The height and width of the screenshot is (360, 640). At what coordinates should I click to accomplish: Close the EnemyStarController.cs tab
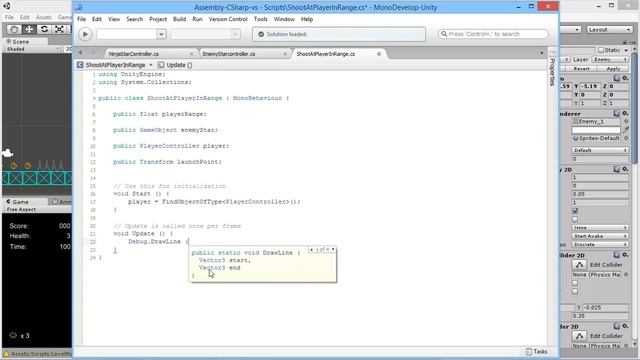click(x=285, y=54)
